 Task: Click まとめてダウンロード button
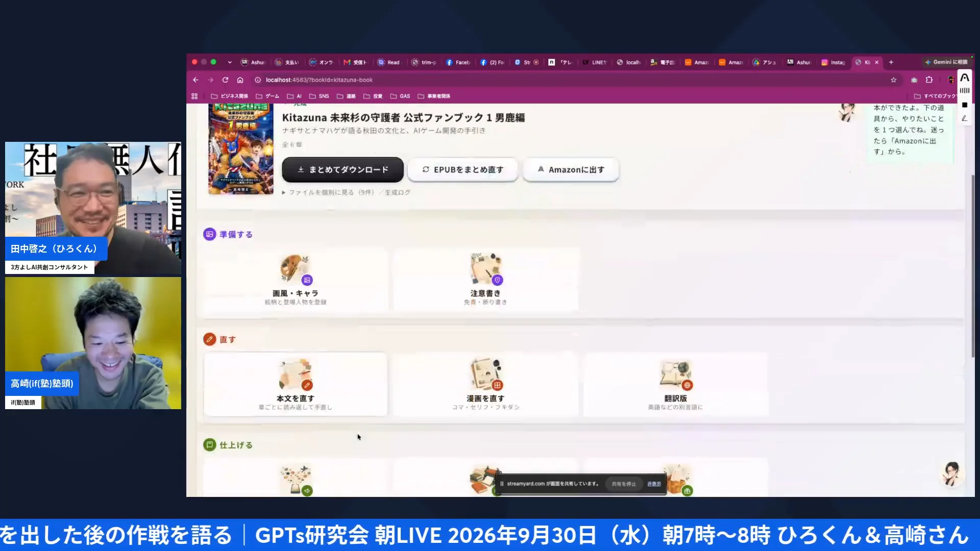pyautogui.click(x=342, y=170)
